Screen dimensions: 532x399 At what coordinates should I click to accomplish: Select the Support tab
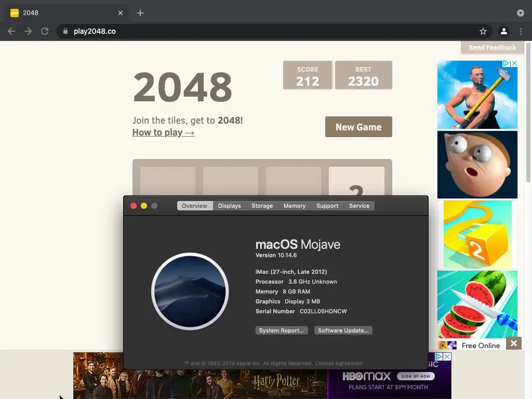[x=327, y=206]
